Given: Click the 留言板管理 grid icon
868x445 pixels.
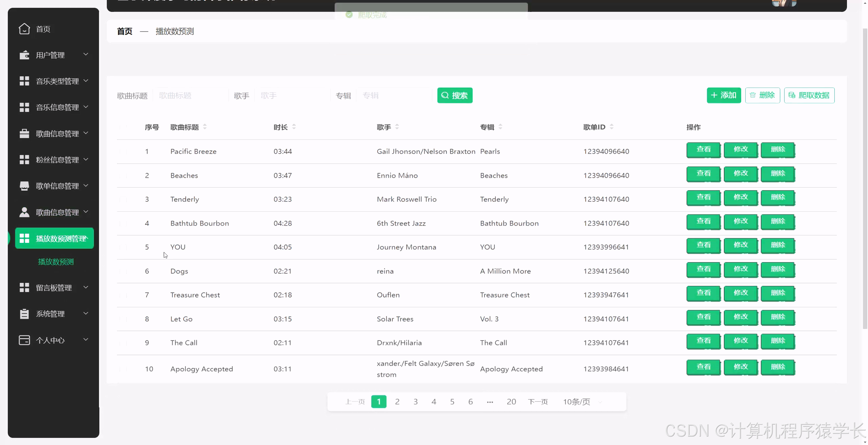Looking at the screenshot, I should 24,288.
